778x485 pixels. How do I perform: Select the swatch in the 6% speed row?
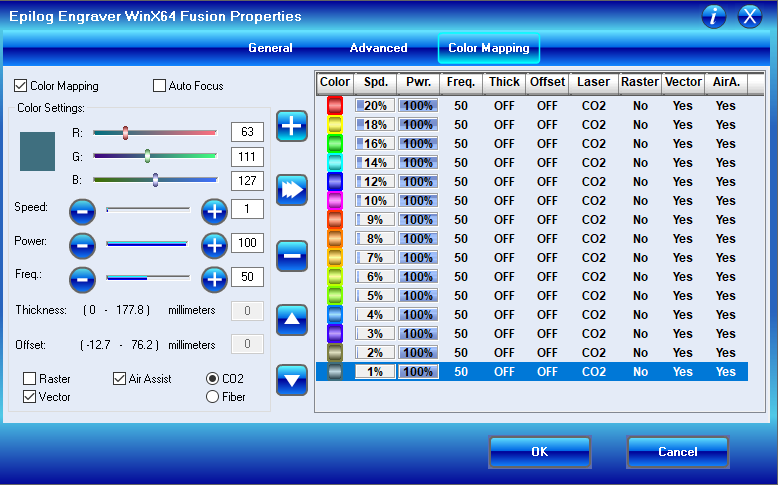[335, 277]
